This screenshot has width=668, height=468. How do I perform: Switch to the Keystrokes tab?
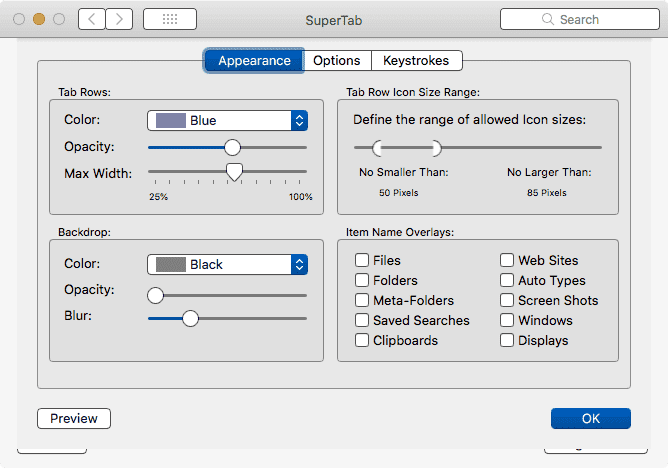(x=416, y=60)
